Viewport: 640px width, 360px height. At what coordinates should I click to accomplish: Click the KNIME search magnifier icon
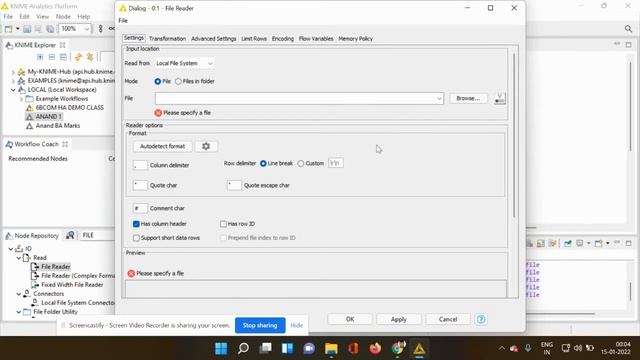628,29
